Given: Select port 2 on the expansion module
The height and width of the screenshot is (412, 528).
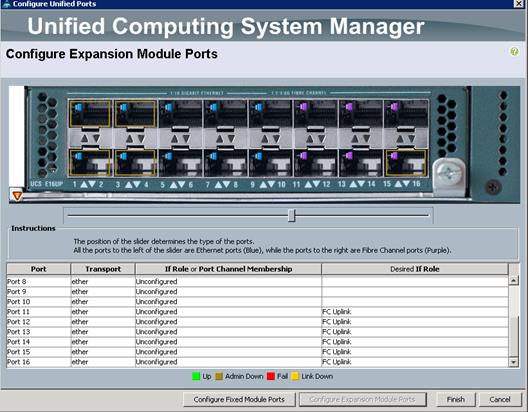Looking at the screenshot, I should pyautogui.click(x=90, y=163).
